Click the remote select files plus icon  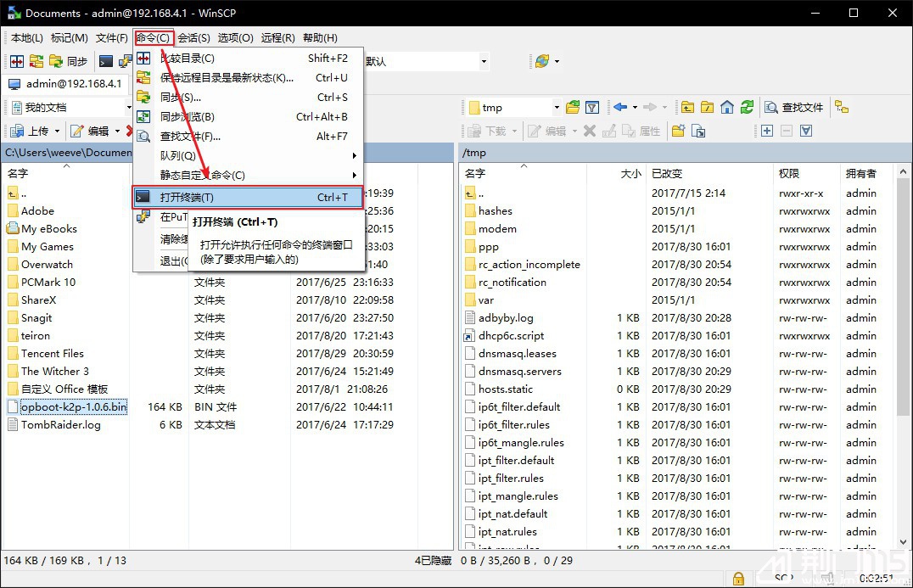[767, 131]
